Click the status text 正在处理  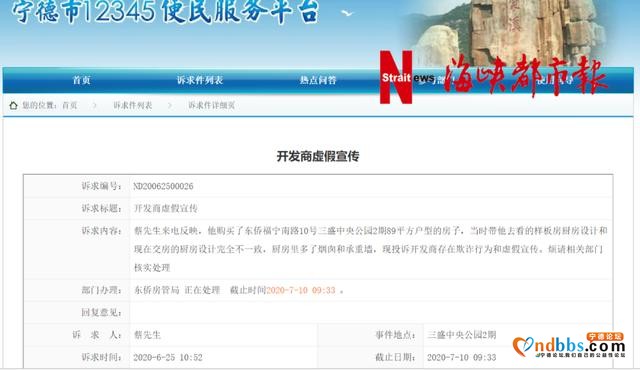[202, 290]
